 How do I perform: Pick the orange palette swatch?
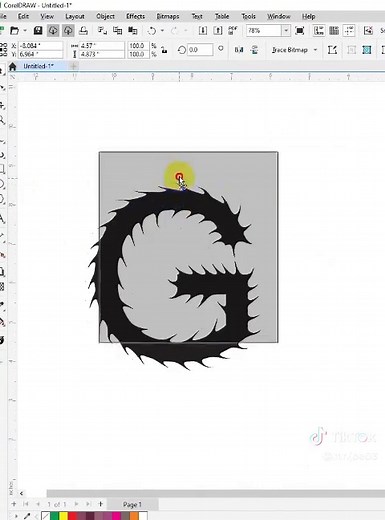point(134,516)
